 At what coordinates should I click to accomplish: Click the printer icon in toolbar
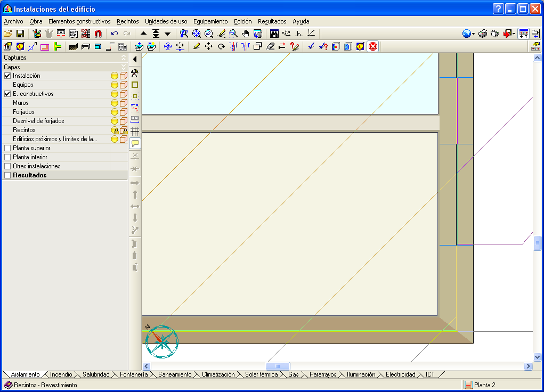[x=483, y=34]
